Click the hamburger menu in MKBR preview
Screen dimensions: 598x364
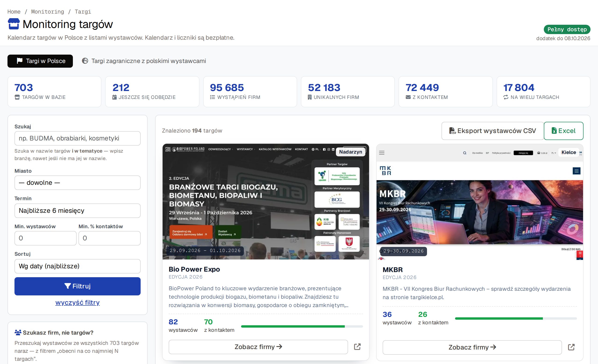click(x=382, y=153)
